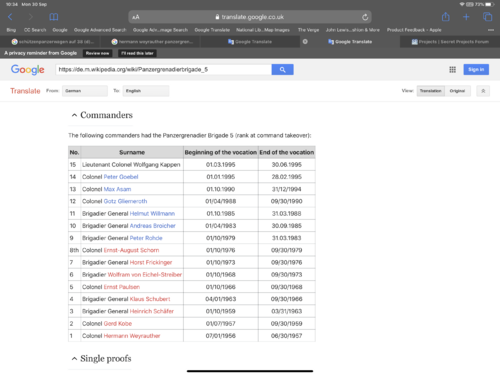The width and height of the screenshot is (500, 375).
Task: Open the Andreas Broicher link
Action: (x=152, y=226)
